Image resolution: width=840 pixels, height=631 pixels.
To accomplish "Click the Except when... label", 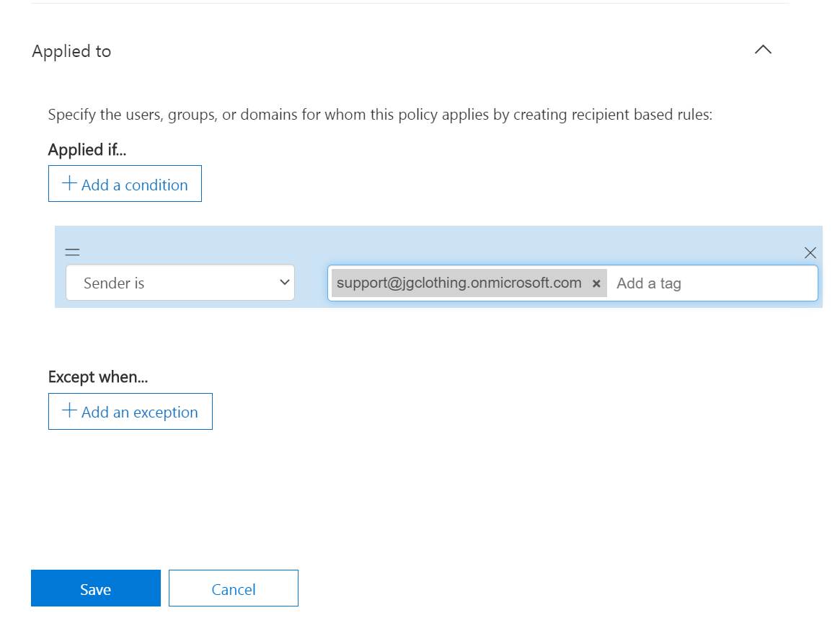I will point(98,376).
